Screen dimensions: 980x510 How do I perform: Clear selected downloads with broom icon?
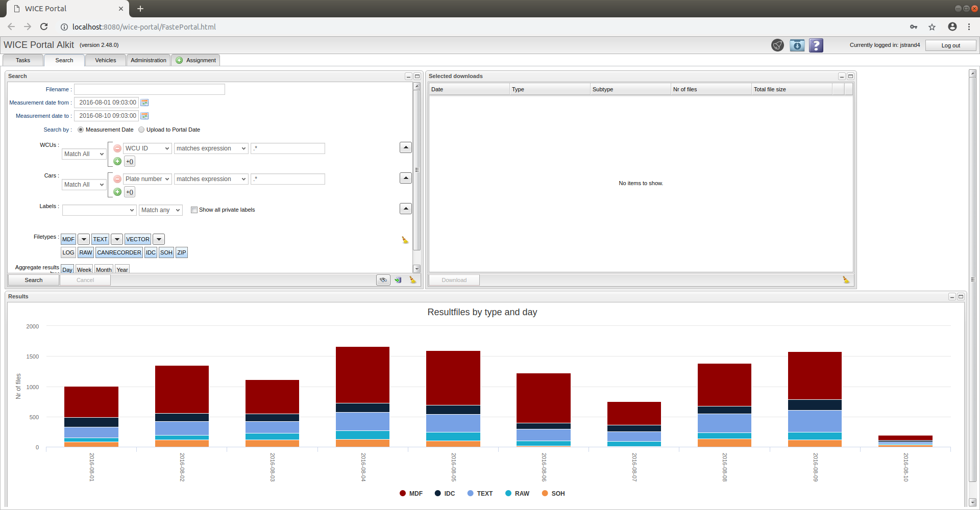point(846,280)
